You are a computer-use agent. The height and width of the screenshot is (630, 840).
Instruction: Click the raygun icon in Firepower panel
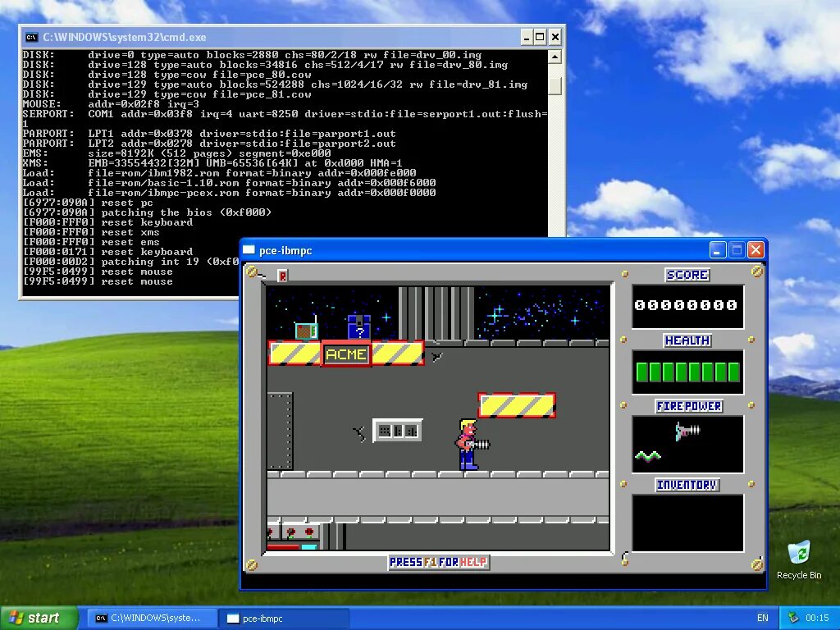coord(688,430)
